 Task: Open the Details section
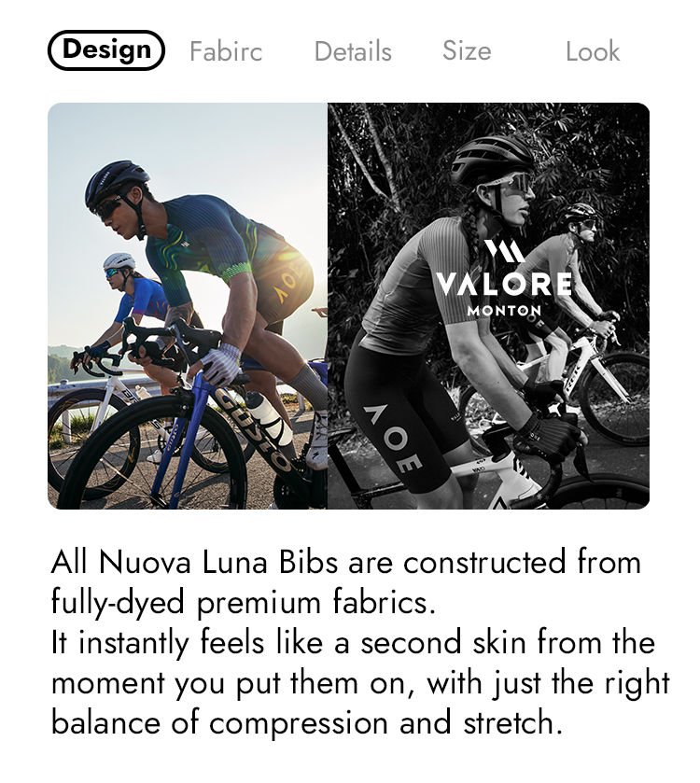coord(353,52)
